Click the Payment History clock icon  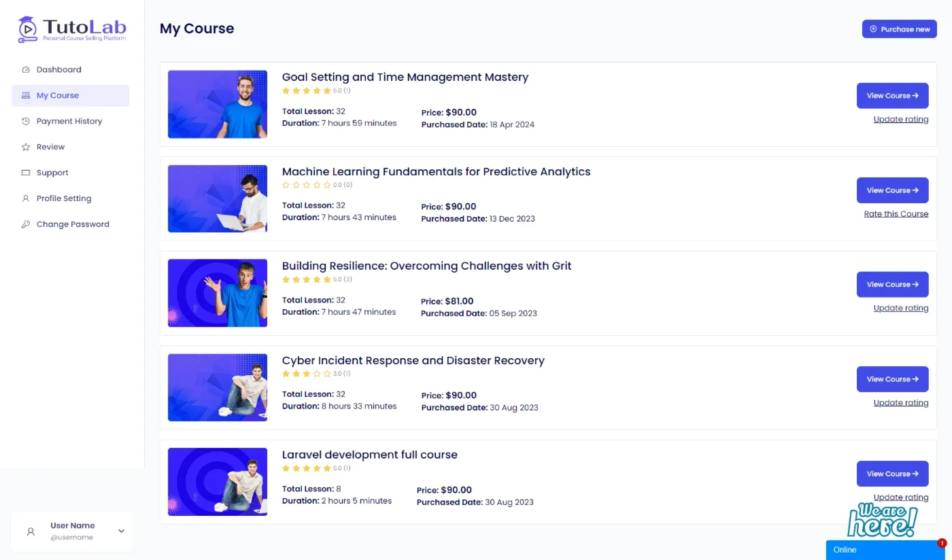click(x=26, y=122)
